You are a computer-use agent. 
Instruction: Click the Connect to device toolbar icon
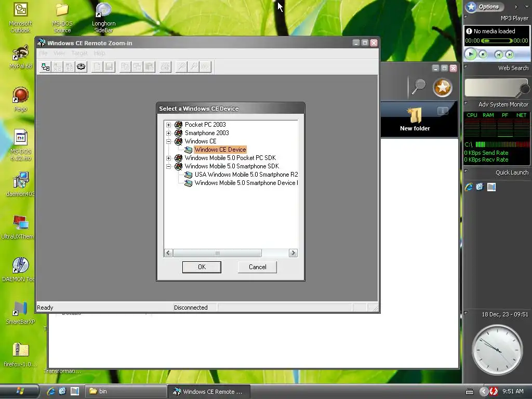click(x=46, y=67)
